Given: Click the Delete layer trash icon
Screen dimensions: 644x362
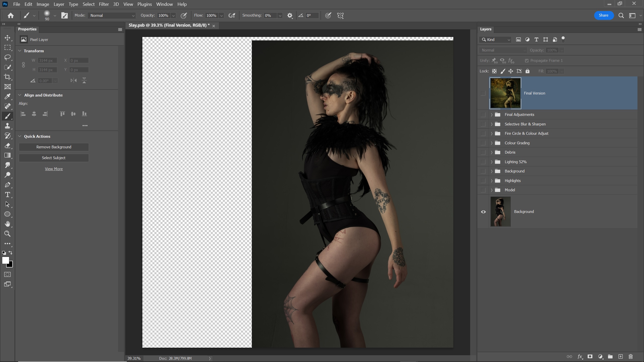Looking at the screenshot, I should pyautogui.click(x=630, y=356).
